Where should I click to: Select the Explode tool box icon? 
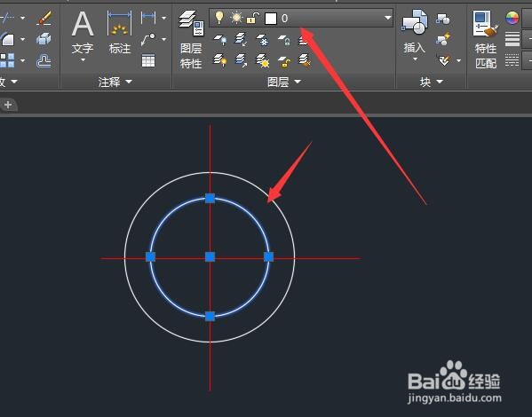click(x=44, y=39)
